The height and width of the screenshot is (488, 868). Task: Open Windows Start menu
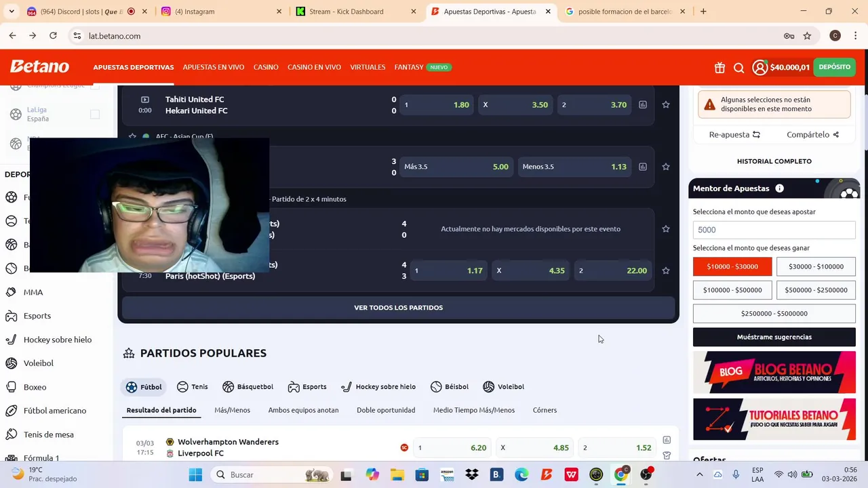point(195,474)
